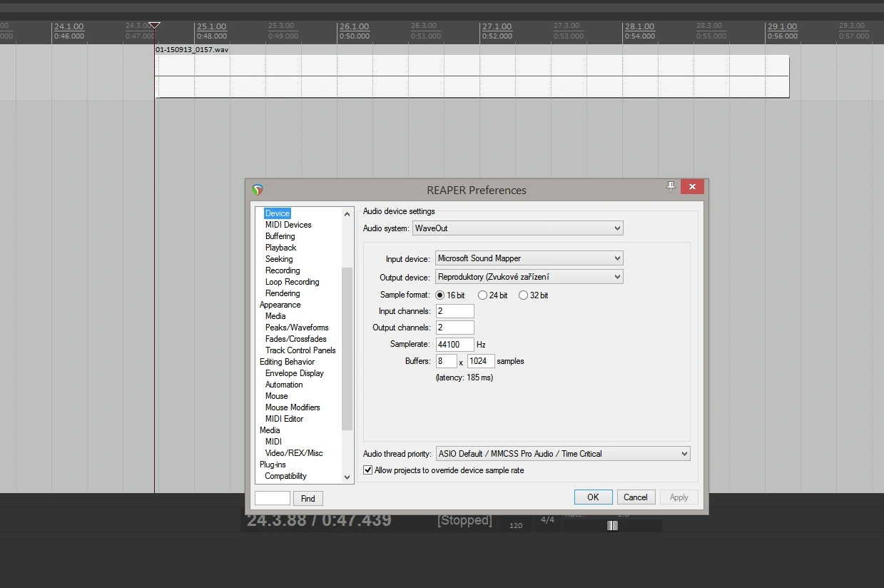Viewport: 884px width, 588px height.
Task: Click ruler at measure 25.1.00
Action: click(x=211, y=27)
